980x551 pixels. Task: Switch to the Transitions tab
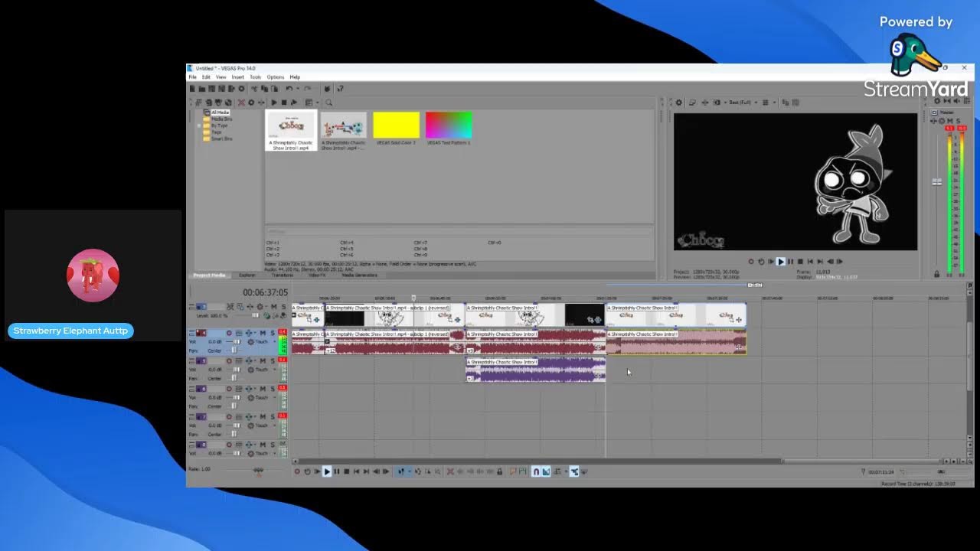pyautogui.click(x=282, y=275)
